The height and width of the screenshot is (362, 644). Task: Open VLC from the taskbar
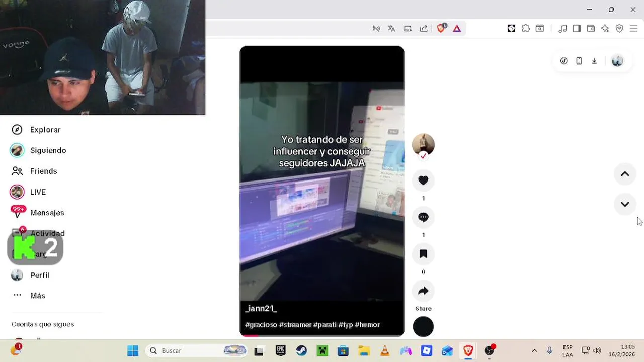[x=385, y=351]
